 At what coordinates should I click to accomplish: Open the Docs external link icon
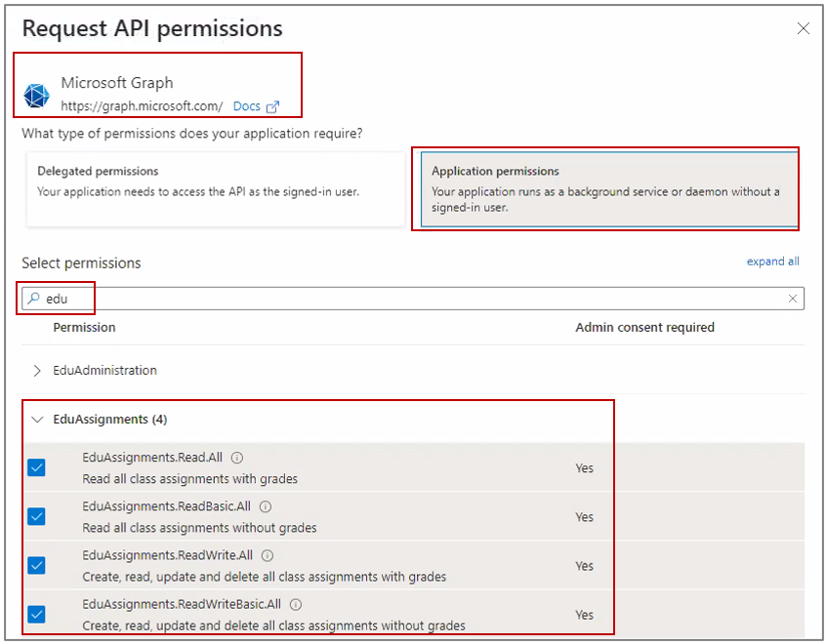pos(272,106)
